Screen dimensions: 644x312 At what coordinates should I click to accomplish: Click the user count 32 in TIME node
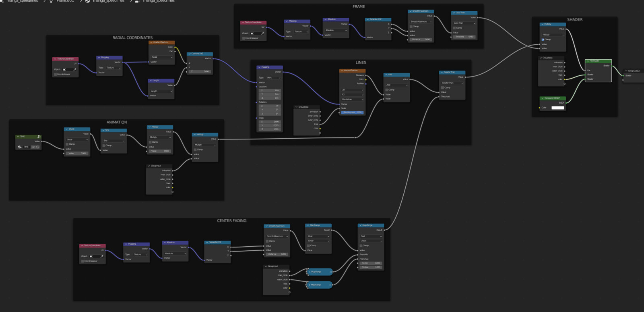(x=33, y=147)
